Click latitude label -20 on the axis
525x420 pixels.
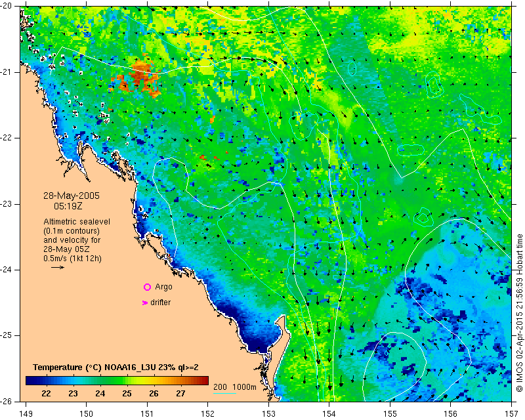[x=7, y=7]
